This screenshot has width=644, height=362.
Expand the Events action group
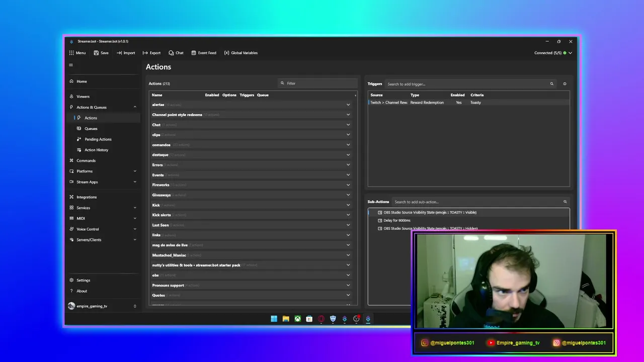(x=348, y=175)
